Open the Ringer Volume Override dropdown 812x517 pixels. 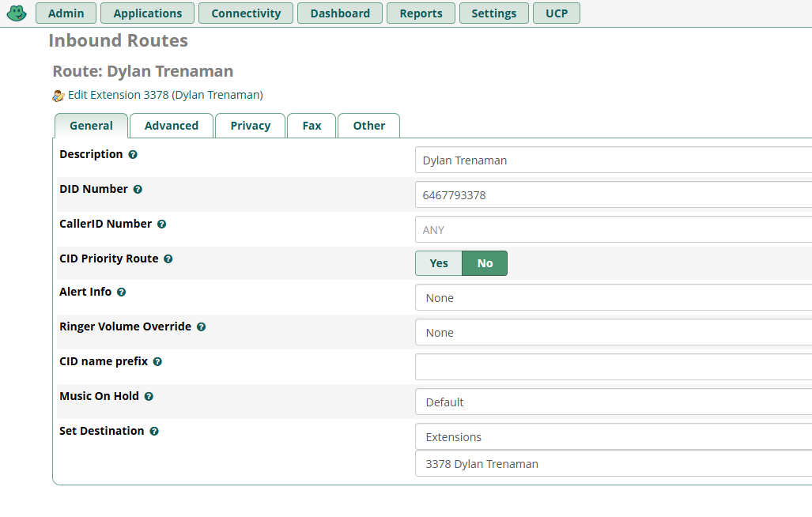tap(614, 332)
